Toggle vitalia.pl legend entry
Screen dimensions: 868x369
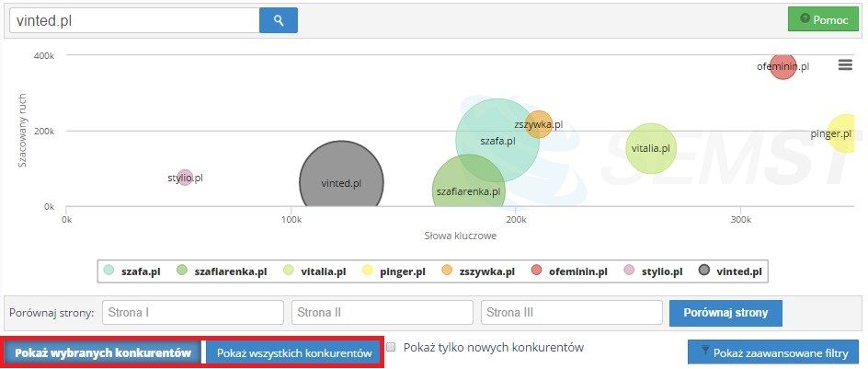pos(314,271)
